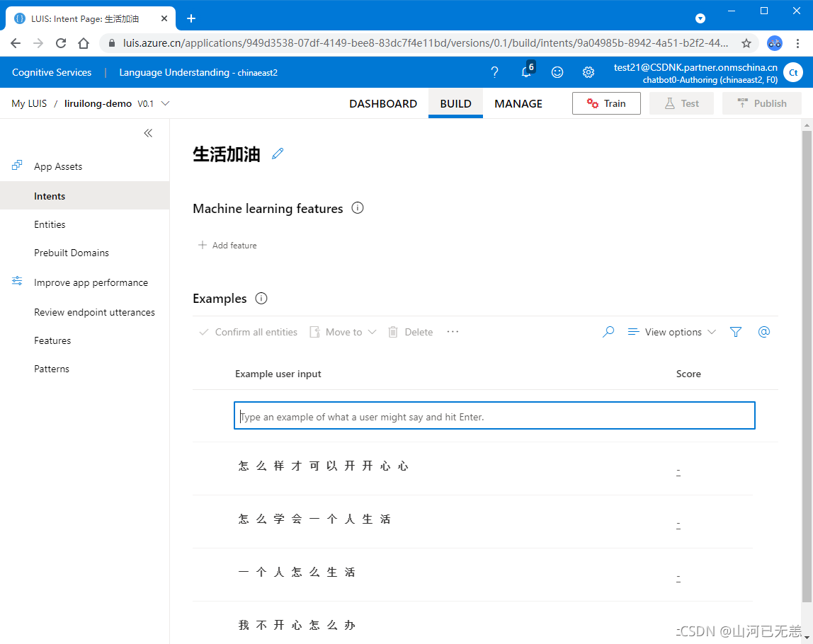Open user account avatar Ct
This screenshot has height=644, width=813.
pos(792,72)
